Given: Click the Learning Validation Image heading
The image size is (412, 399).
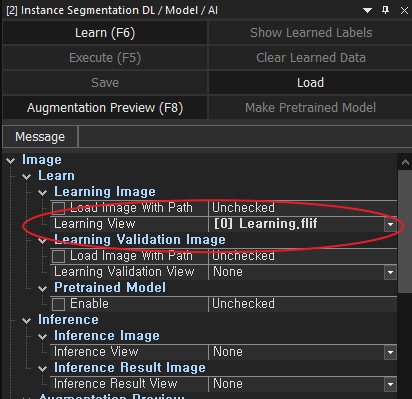Looking at the screenshot, I should [140, 240].
